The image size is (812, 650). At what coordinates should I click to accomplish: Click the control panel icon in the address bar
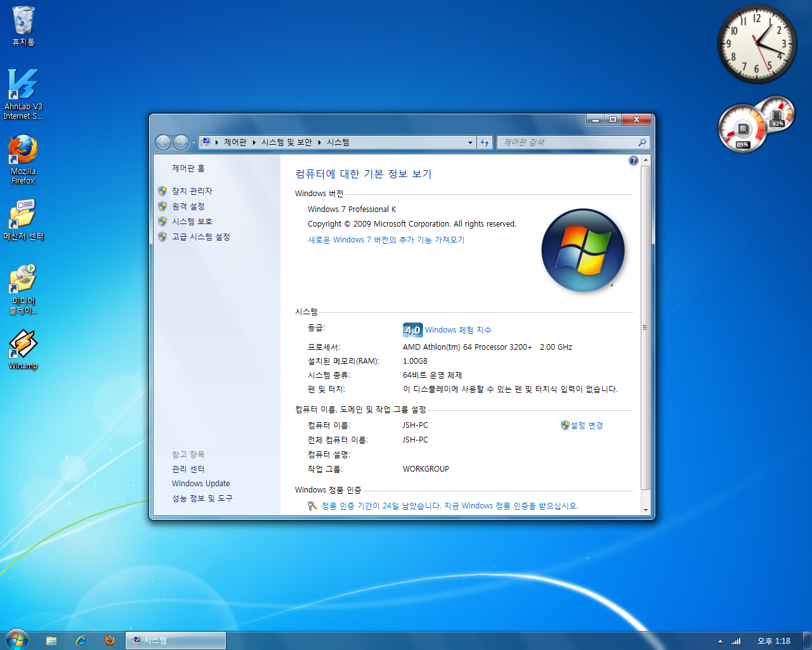(x=206, y=142)
